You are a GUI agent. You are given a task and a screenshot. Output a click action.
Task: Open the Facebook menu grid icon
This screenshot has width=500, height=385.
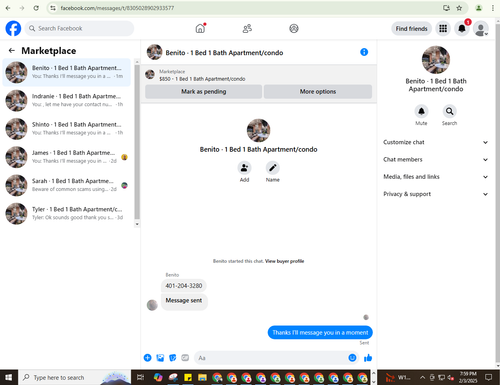pos(443,29)
